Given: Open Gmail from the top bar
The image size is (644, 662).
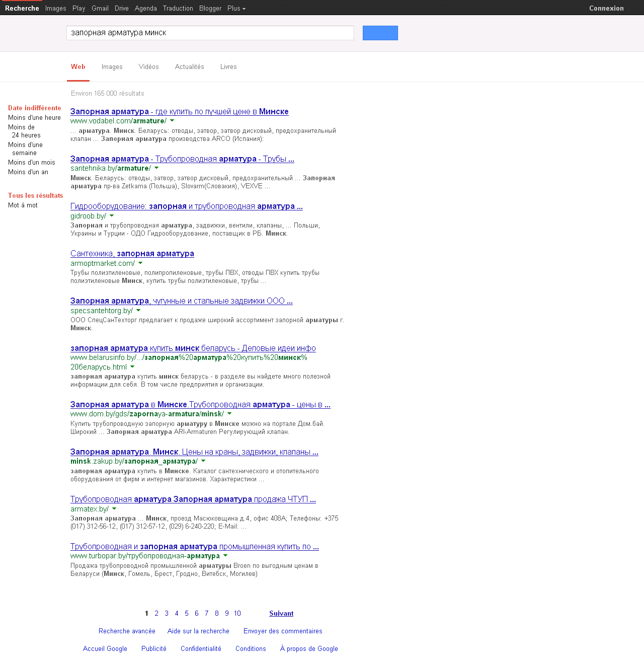Looking at the screenshot, I should pos(100,8).
